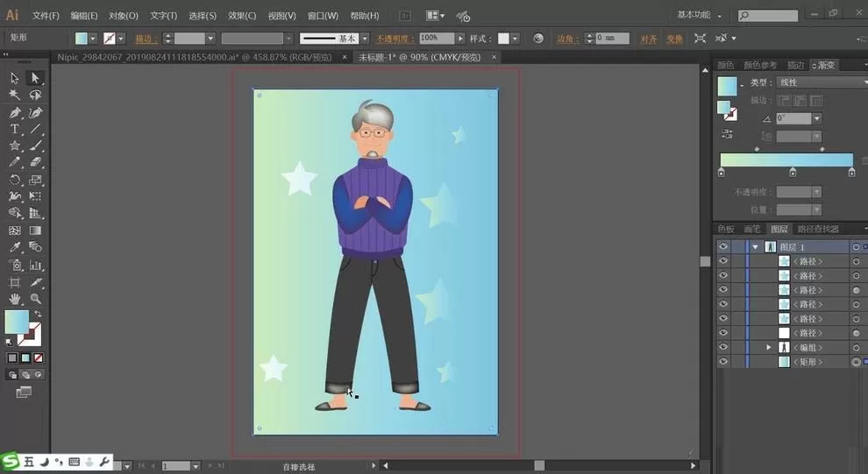Set paint mode to solid Color

coord(12,357)
